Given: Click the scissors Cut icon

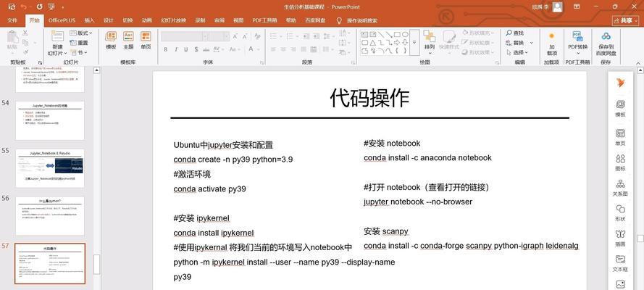Looking at the screenshot, I should pos(25,33).
